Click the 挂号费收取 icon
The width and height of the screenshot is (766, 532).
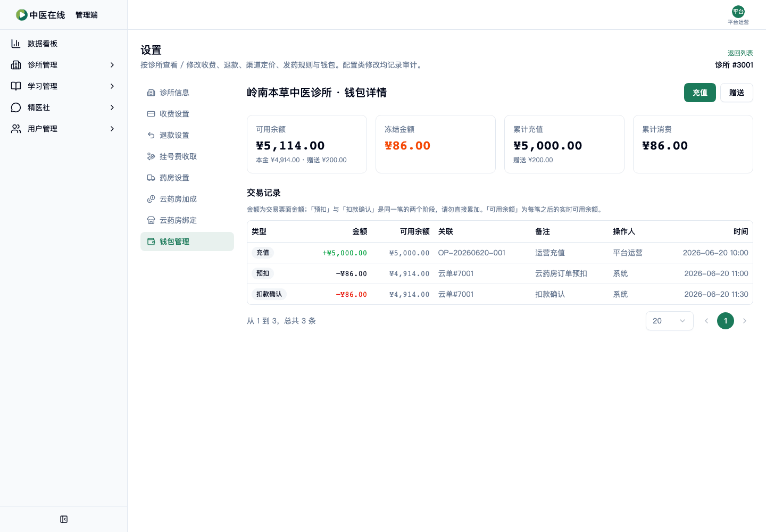[x=151, y=156]
